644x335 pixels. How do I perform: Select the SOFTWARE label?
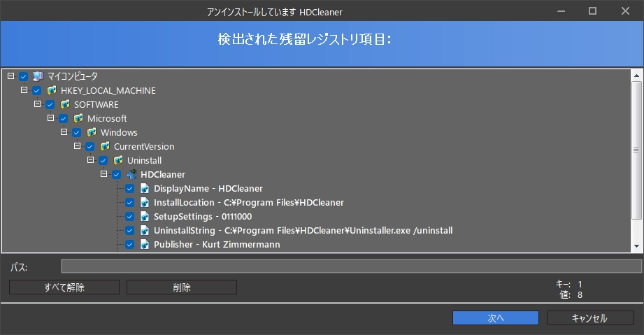pos(96,104)
